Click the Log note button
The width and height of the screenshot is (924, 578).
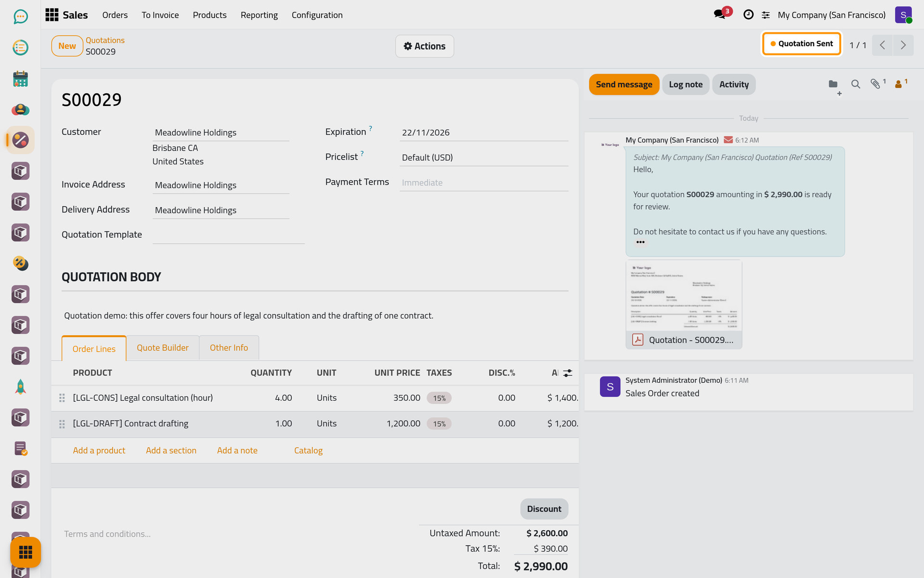(x=686, y=84)
